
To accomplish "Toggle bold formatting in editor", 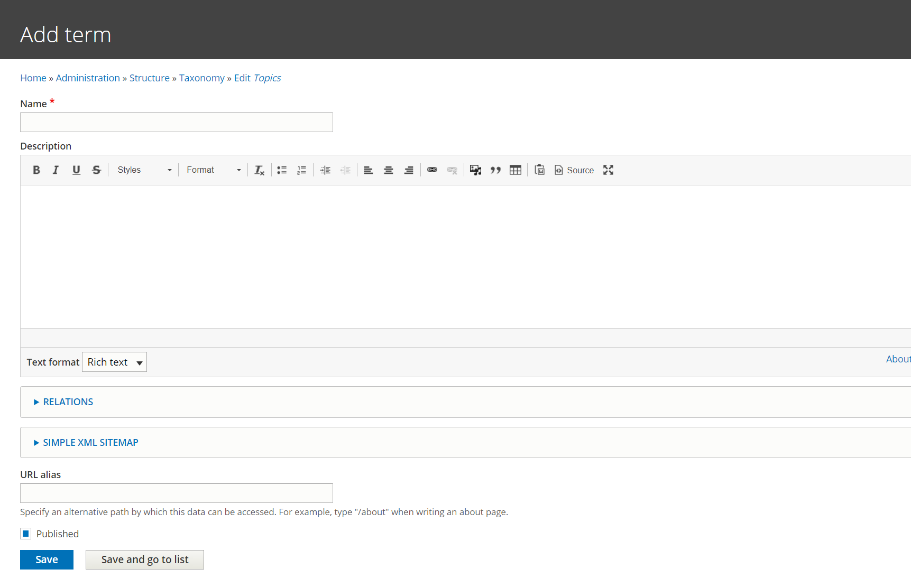I will (x=36, y=170).
